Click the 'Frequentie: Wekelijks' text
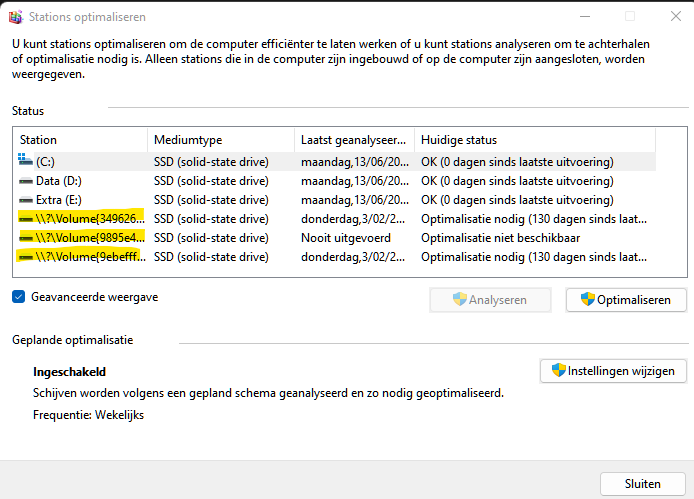The width and height of the screenshot is (694, 499). [89, 415]
